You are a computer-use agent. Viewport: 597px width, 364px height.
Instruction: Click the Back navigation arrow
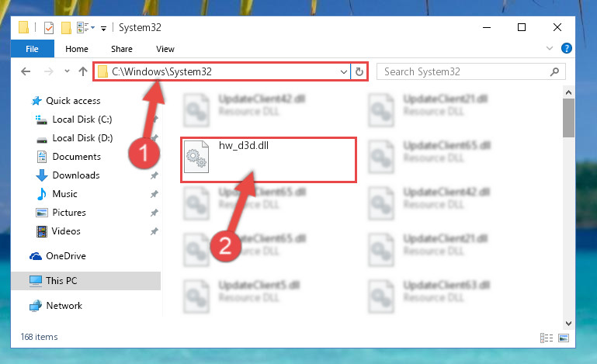coord(26,71)
